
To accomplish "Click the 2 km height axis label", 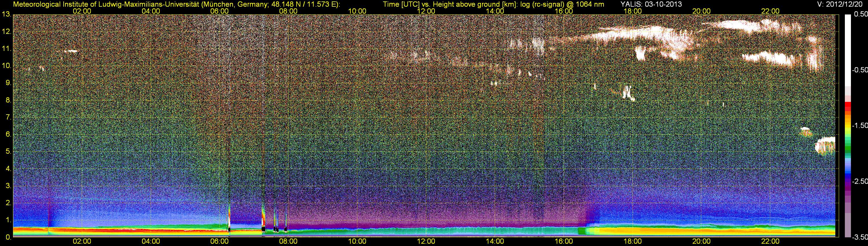I will [8, 203].
